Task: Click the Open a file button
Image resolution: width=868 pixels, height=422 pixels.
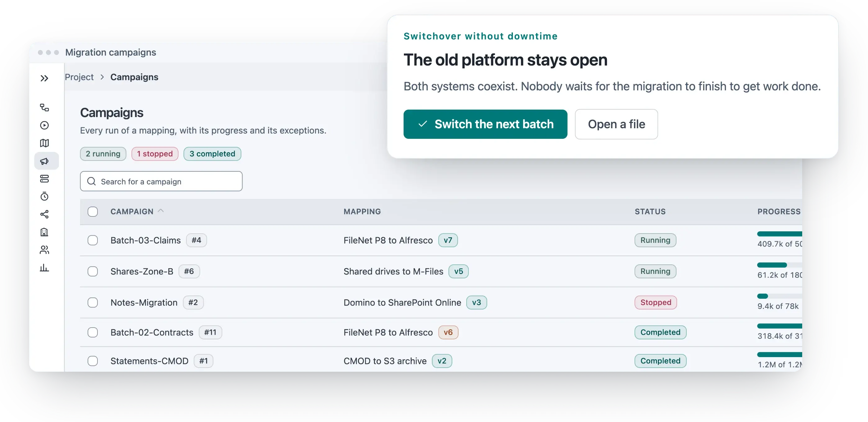Action: (616, 124)
